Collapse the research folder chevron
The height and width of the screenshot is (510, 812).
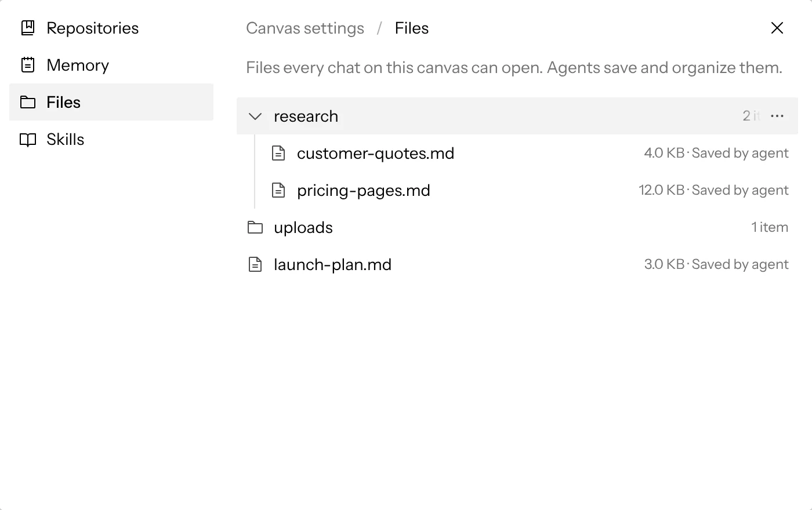point(255,116)
